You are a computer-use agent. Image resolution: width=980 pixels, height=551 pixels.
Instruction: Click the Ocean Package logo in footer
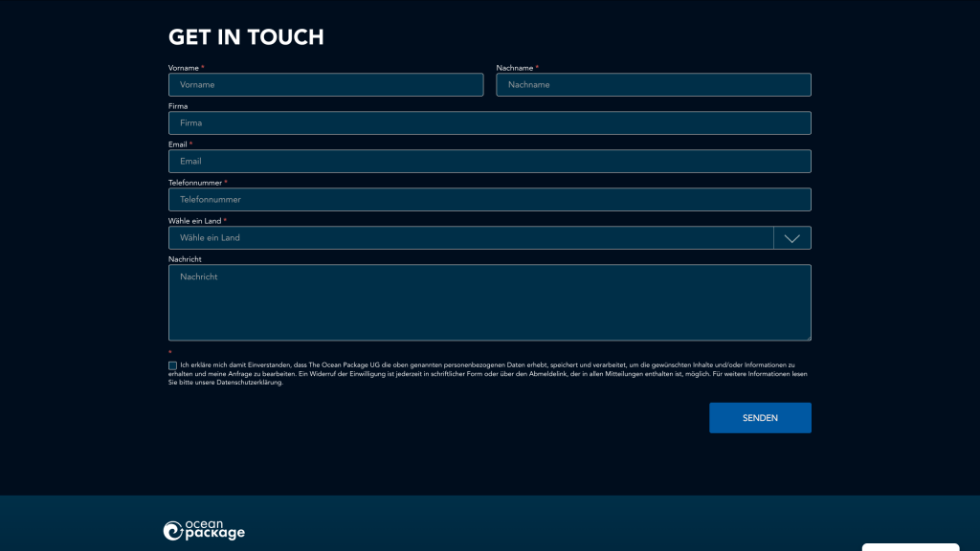pos(204,530)
